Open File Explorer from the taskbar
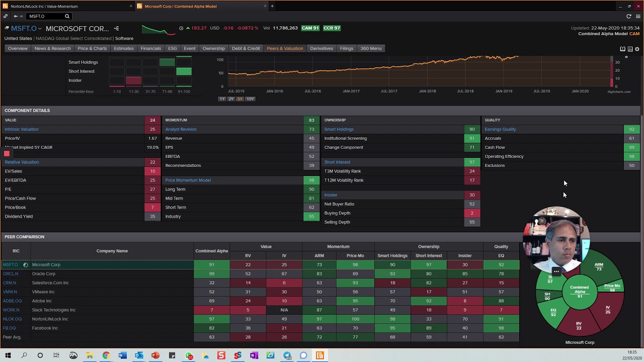 [x=90, y=355]
